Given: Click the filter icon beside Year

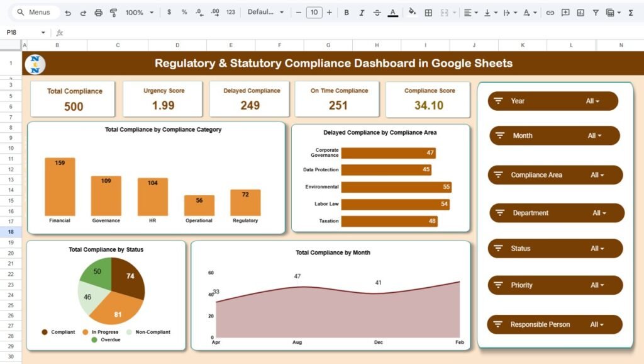Looking at the screenshot, I should coord(498,101).
